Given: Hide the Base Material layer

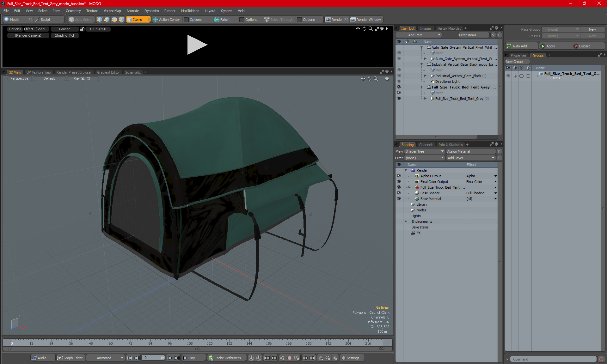Looking at the screenshot, I should [399, 199].
